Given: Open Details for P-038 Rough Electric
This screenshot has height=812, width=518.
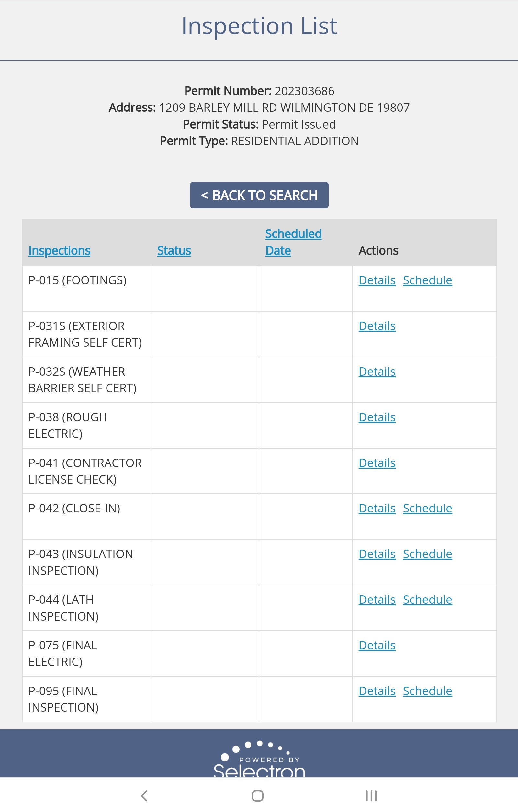Looking at the screenshot, I should pyautogui.click(x=377, y=417).
